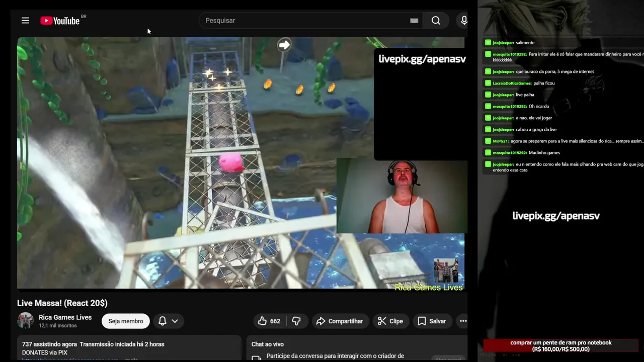Dislike the video with thumbs down
The height and width of the screenshot is (362, 644).
coord(296,321)
